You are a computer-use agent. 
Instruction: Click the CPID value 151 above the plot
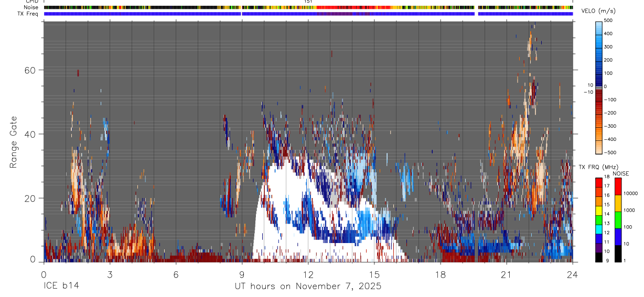tap(308, 2)
